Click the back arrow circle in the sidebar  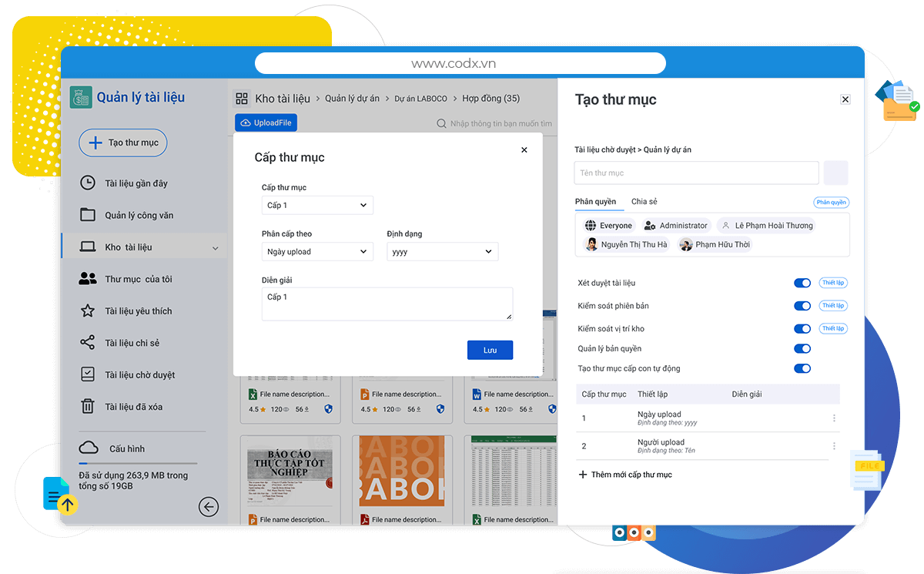click(208, 506)
